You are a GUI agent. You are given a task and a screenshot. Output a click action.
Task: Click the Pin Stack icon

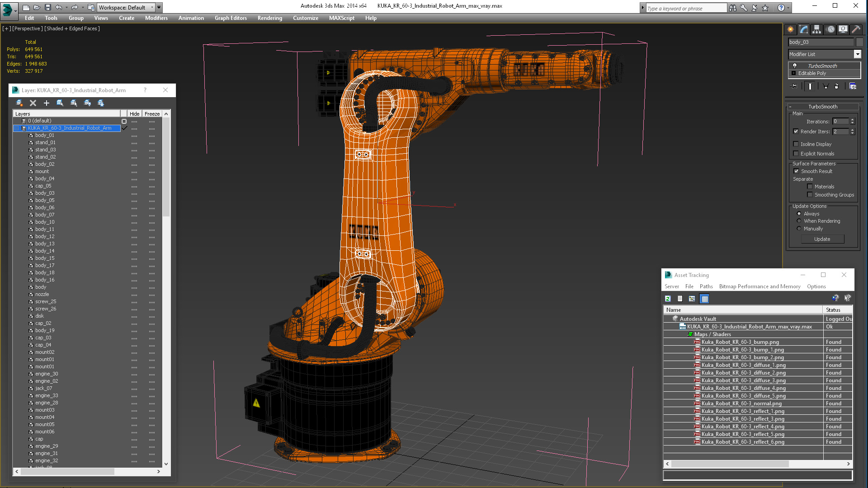pos(794,86)
